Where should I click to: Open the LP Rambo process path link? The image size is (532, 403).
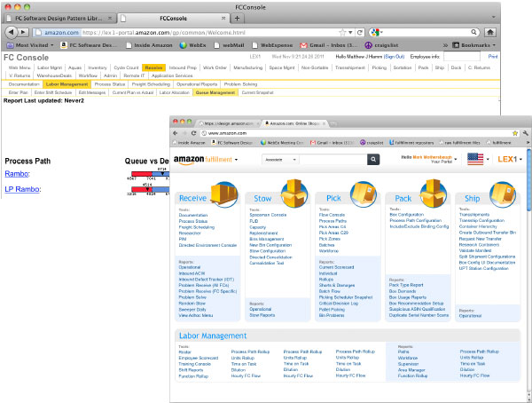[x=22, y=189]
